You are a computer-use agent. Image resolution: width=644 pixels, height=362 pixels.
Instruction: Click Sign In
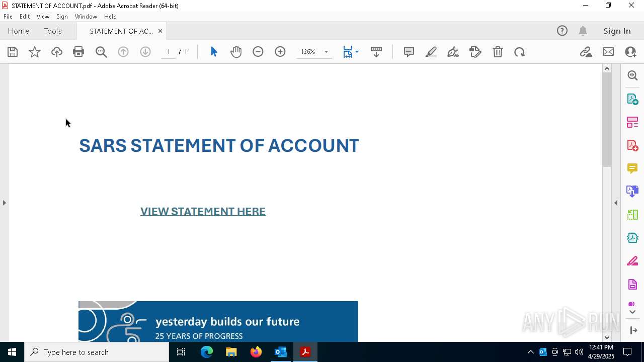tap(617, 31)
